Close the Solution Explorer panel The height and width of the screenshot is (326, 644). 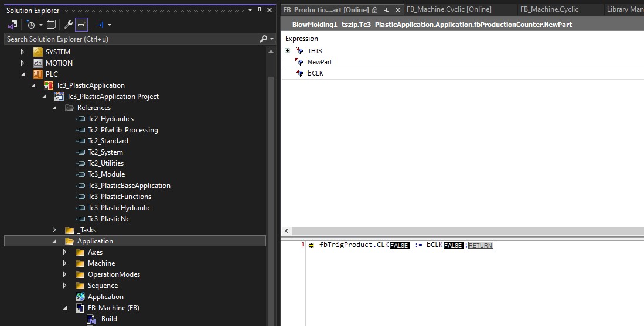(270, 10)
